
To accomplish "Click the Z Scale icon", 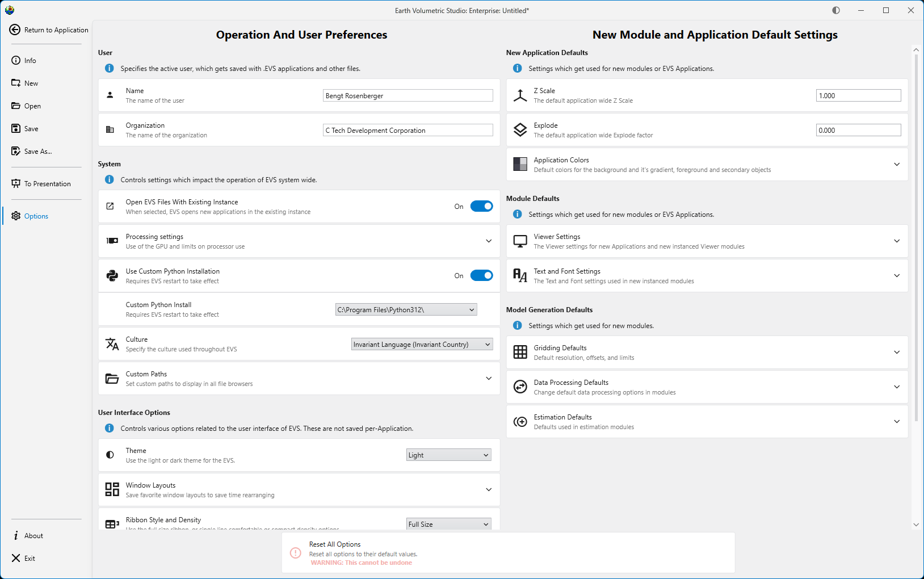I will point(520,95).
